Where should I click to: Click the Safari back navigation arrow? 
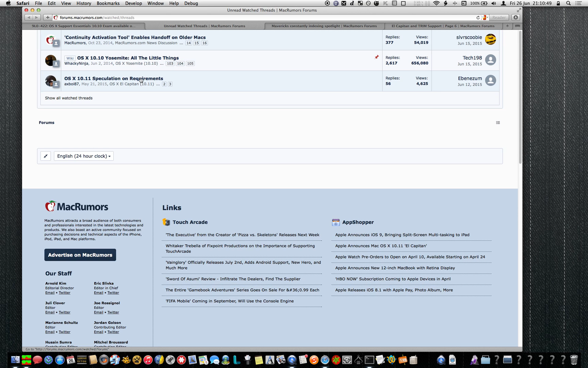[x=29, y=17]
